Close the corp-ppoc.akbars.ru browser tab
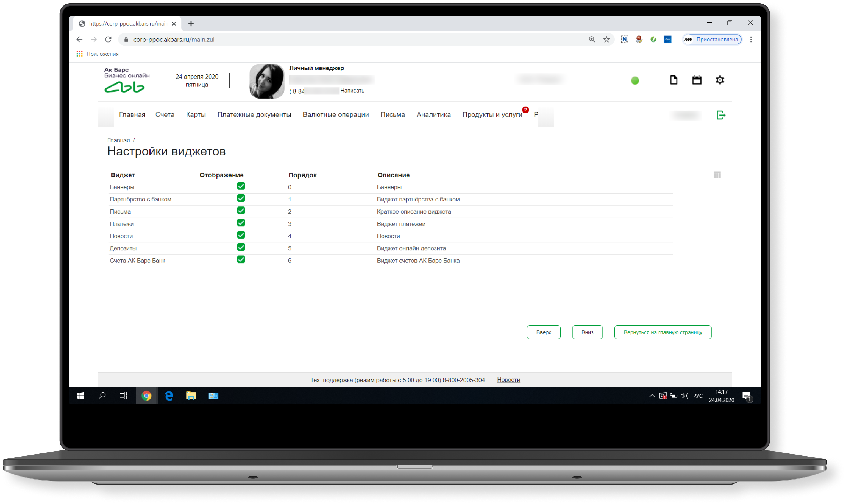The width and height of the screenshot is (846, 504). pos(174,24)
